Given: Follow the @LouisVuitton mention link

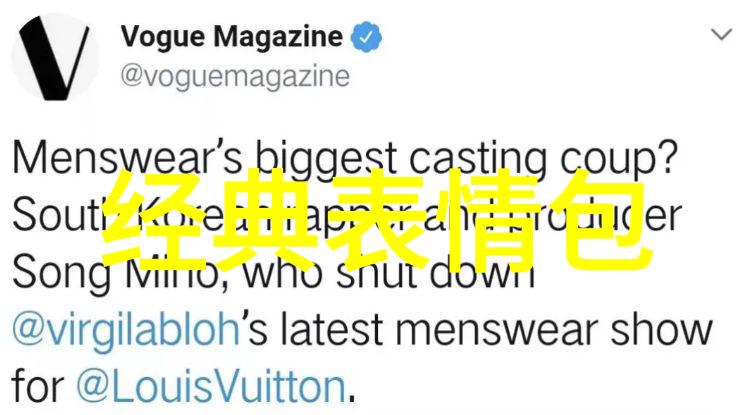Looking at the screenshot, I should pos(211,386).
